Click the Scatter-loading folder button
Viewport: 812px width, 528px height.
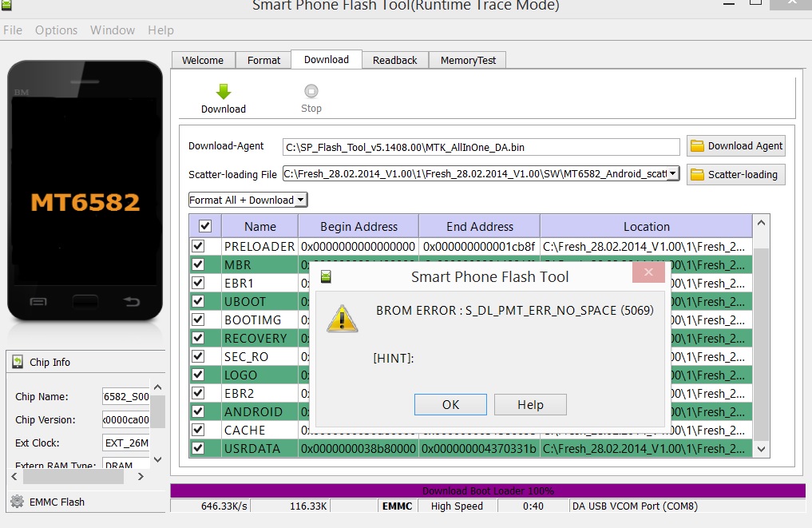pyautogui.click(x=735, y=174)
